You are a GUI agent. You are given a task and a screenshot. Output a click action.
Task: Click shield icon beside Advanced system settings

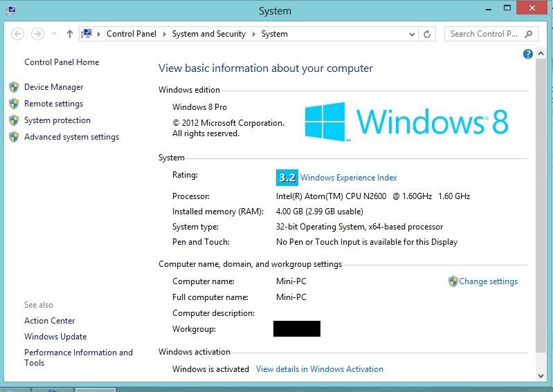[x=14, y=137]
